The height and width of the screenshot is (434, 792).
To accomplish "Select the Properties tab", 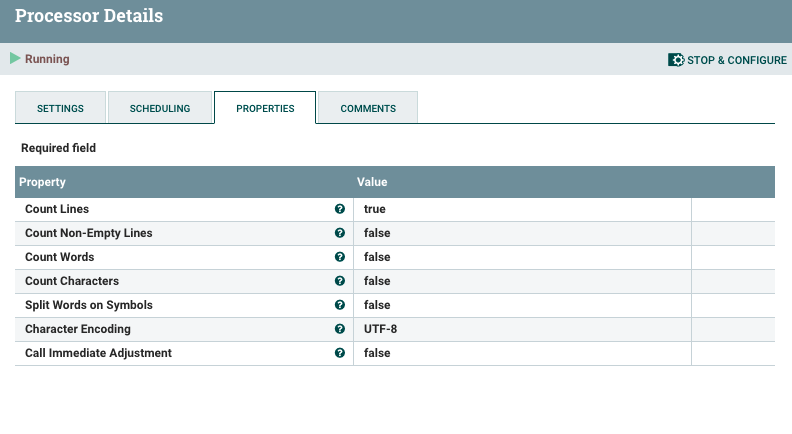I will 265,108.
